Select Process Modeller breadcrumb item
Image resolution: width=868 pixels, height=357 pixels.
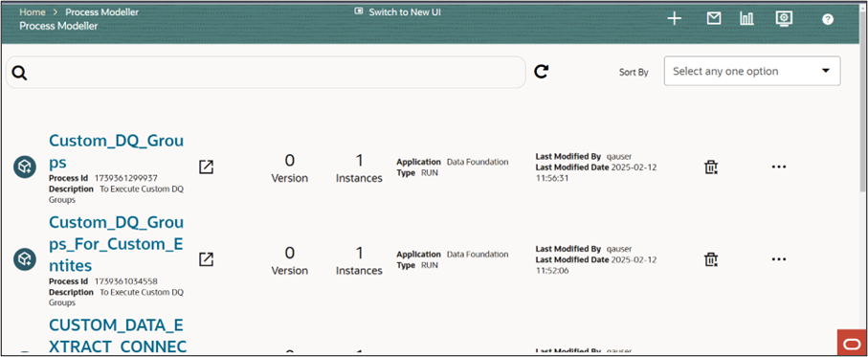[102, 11]
